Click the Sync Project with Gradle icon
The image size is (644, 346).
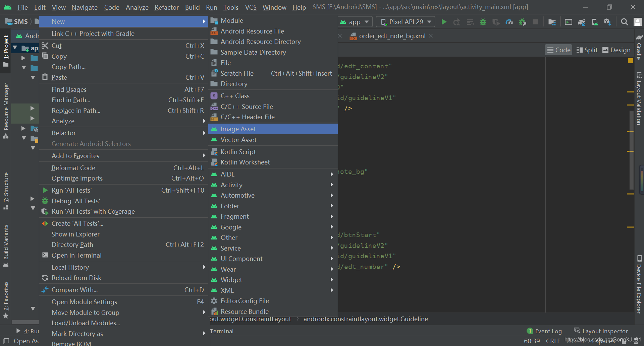coord(582,22)
